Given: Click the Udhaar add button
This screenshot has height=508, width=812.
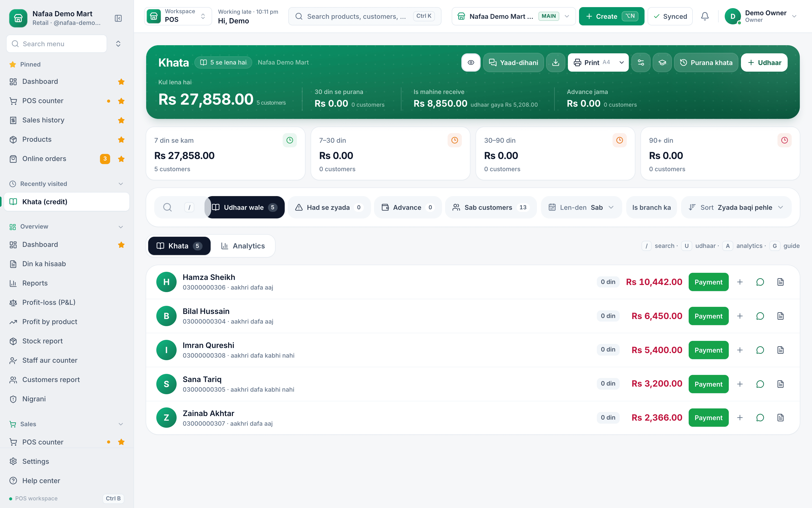Looking at the screenshot, I should pyautogui.click(x=764, y=62).
